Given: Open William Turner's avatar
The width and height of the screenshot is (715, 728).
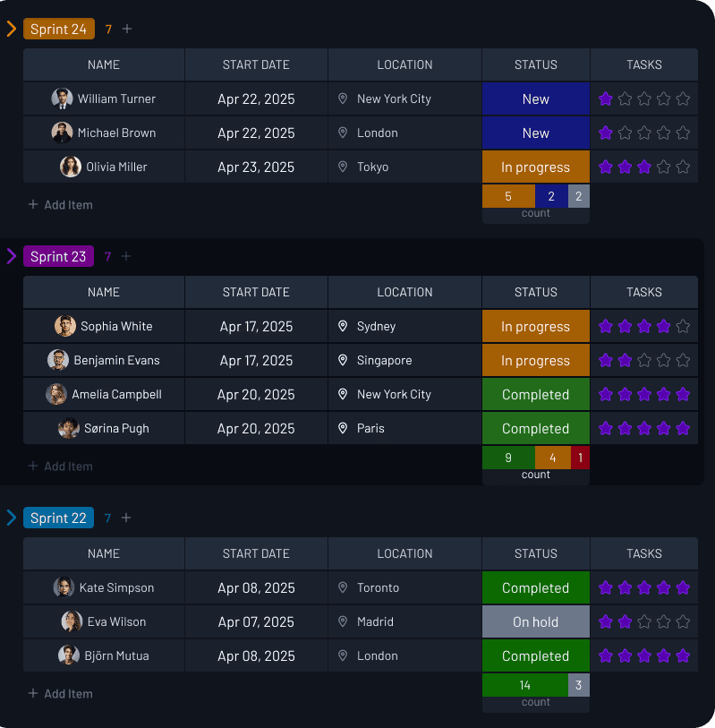Looking at the screenshot, I should (x=62, y=98).
